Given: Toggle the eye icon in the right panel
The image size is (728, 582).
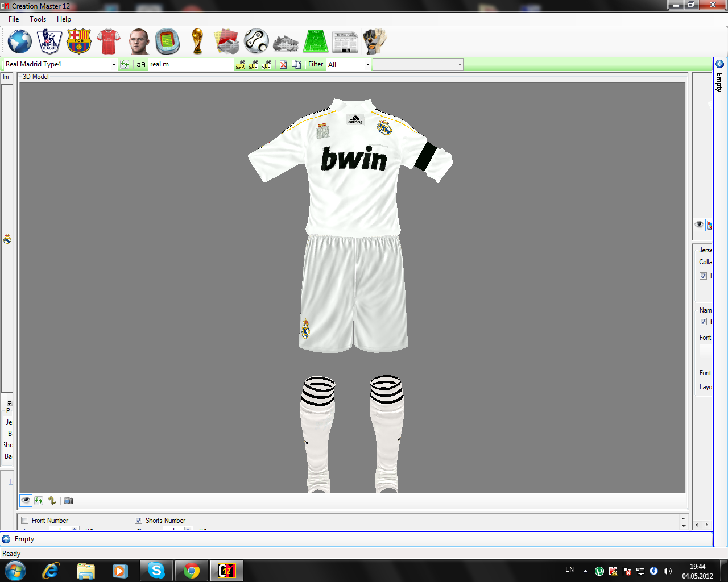Looking at the screenshot, I should point(699,225).
